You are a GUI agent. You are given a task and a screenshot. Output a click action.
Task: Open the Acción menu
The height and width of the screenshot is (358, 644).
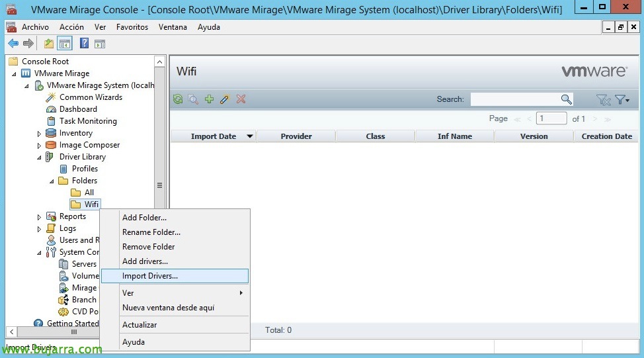pos(71,27)
